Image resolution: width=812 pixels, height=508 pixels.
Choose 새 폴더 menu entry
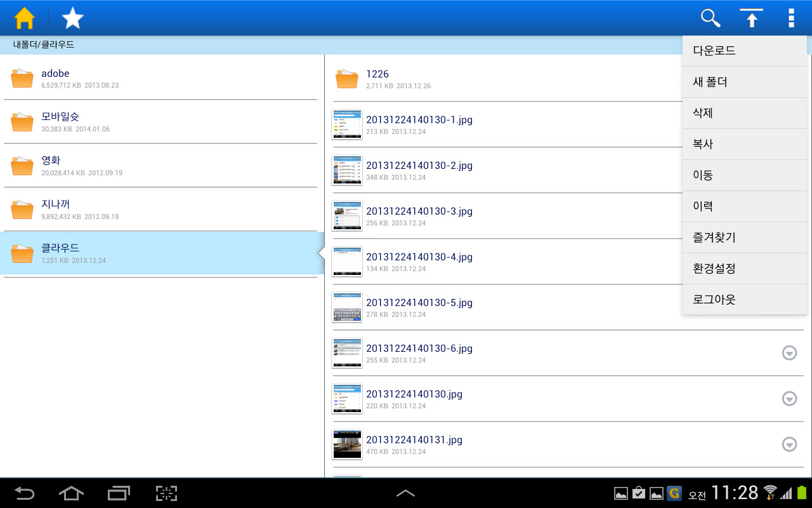[x=744, y=83]
